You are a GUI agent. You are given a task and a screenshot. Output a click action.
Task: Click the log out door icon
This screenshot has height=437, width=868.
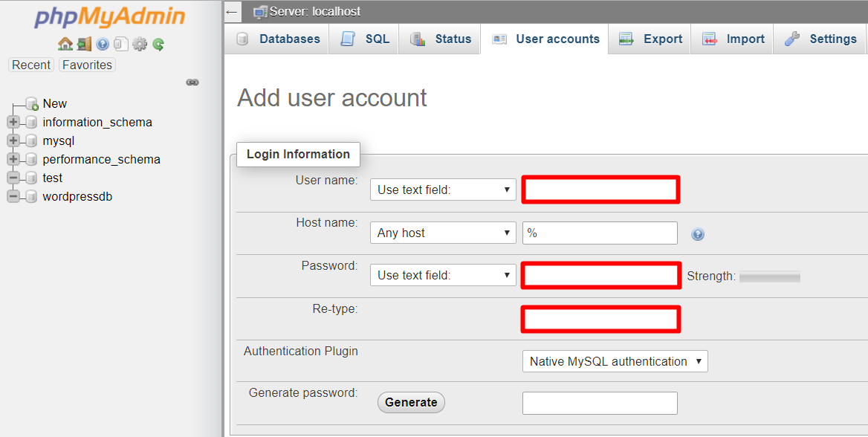click(x=84, y=44)
